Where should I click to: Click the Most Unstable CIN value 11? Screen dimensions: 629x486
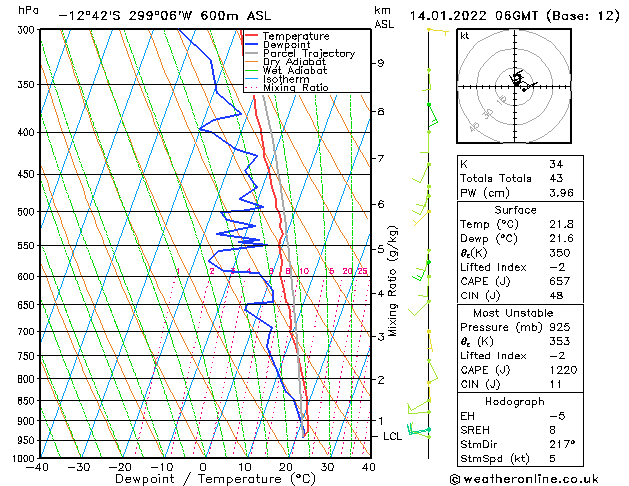[x=555, y=384]
